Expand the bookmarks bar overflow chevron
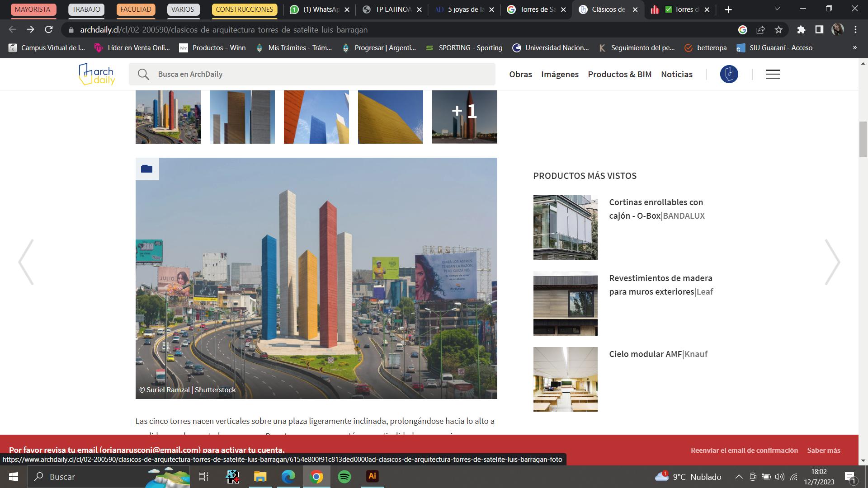868x488 pixels. pyautogui.click(x=854, y=47)
